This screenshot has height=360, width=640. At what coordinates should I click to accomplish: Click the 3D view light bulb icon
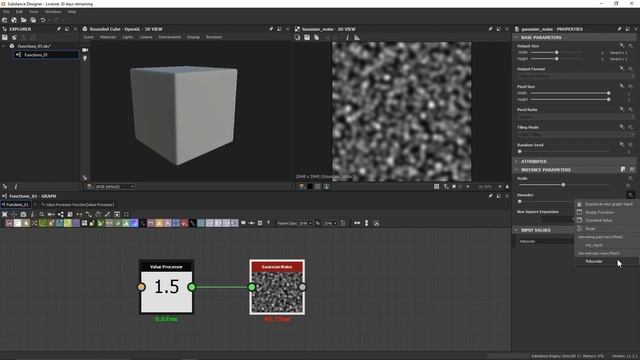click(x=85, y=59)
